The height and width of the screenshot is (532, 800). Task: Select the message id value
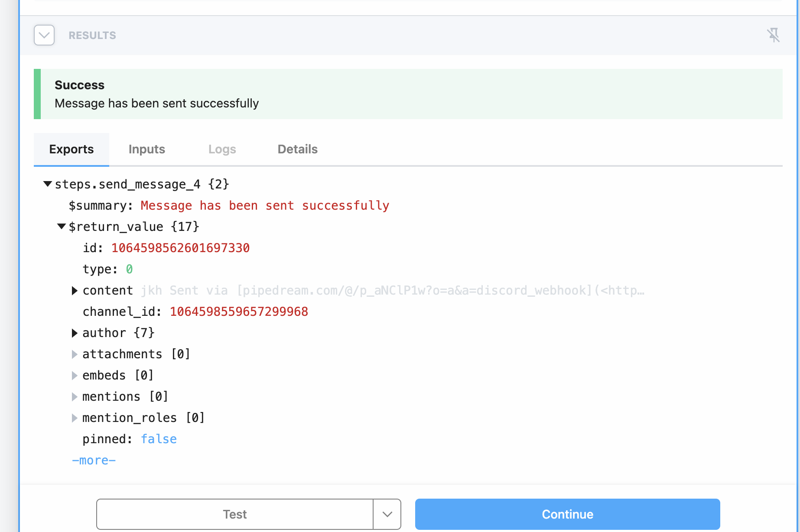pyautogui.click(x=180, y=247)
